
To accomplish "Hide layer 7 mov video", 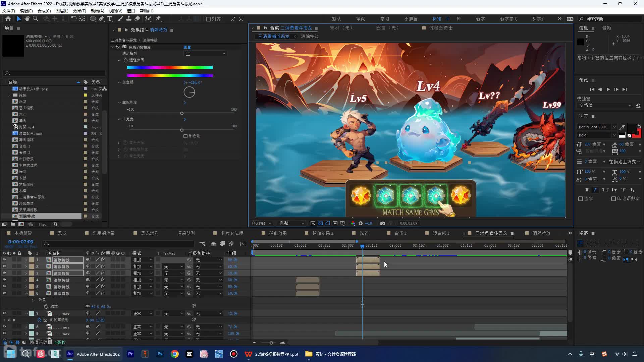I will pos(4,313).
